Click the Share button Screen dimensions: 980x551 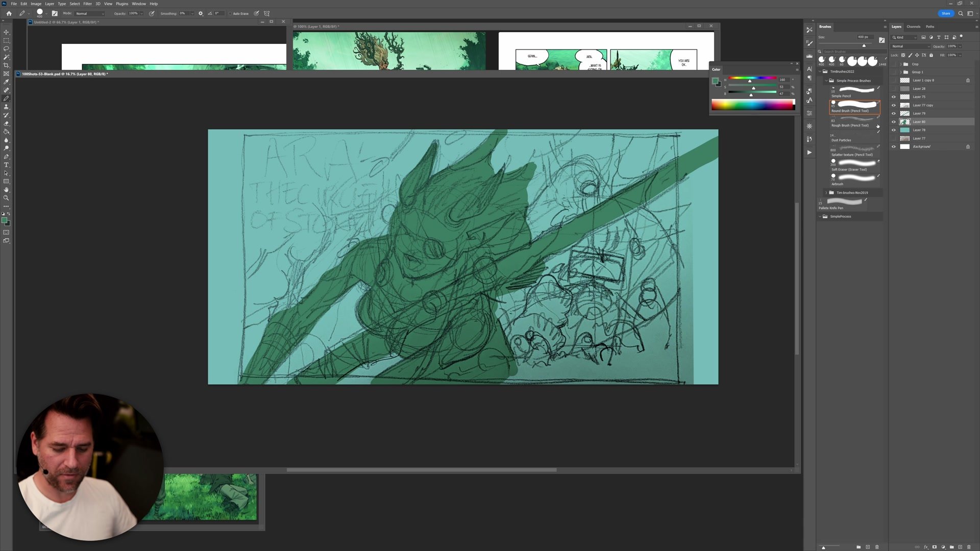pyautogui.click(x=945, y=13)
